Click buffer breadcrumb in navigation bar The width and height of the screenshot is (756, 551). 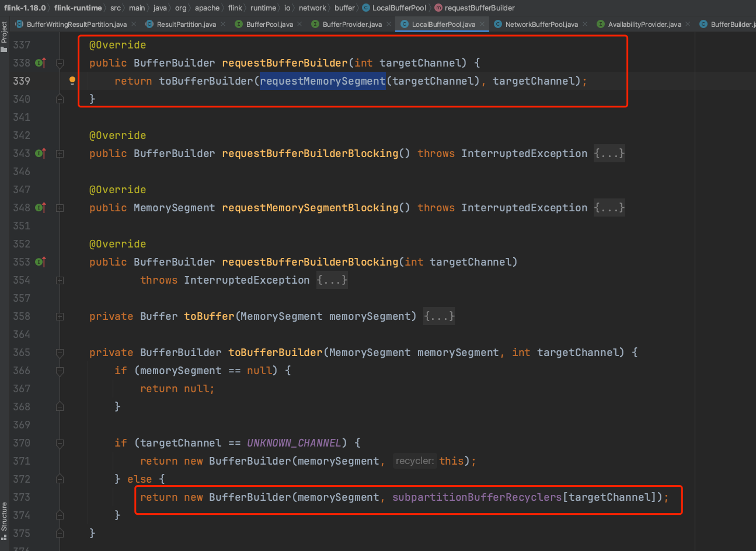pos(344,8)
